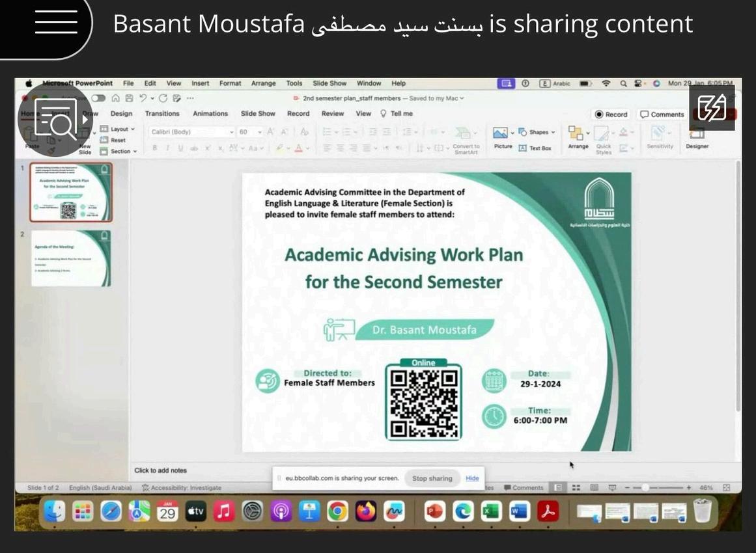This screenshot has width=756, height=553.
Task: Click Convert to SmartArt icon
Action: (x=464, y=133)
